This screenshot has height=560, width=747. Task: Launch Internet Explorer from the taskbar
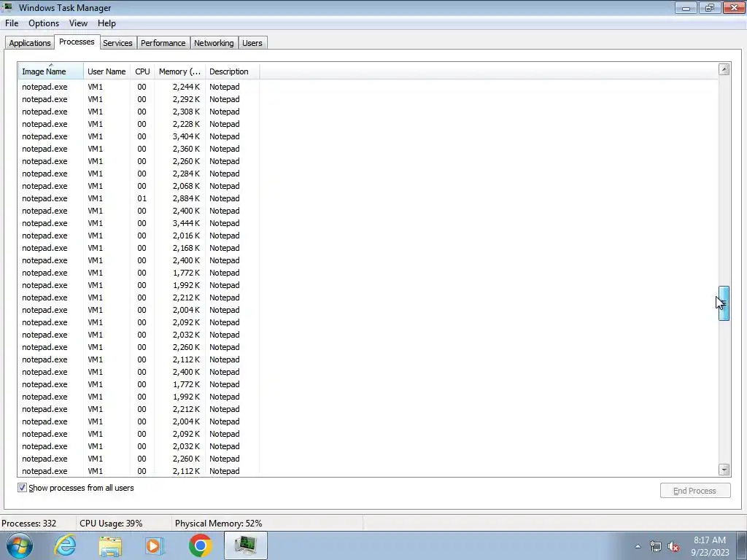(65, 545)
